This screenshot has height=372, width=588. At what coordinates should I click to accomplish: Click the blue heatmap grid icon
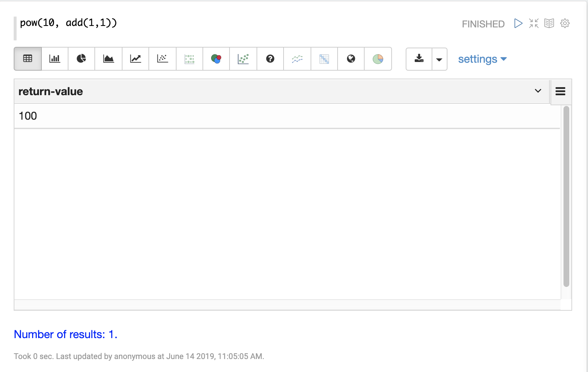click(x=324, y=59)
